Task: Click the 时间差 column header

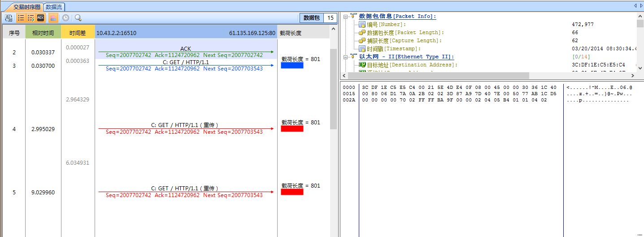Action: coord(78,33)
